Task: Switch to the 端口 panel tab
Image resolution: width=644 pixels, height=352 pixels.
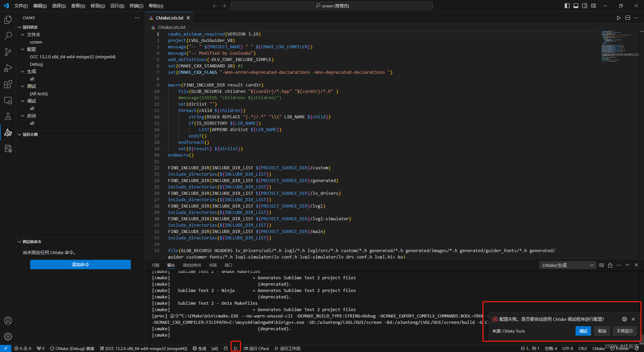Action: [228, 265]
